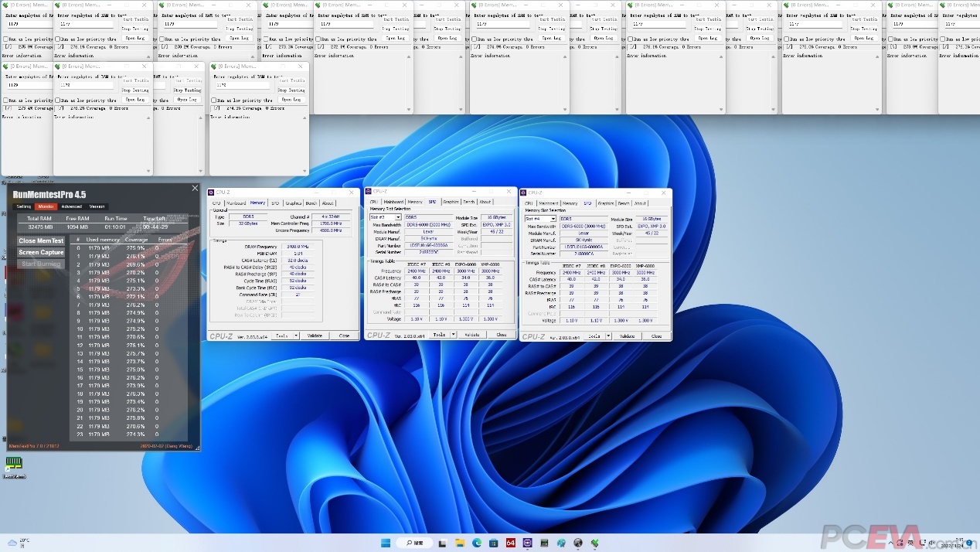Open File Explorer from the taskbar
Viewport: 980px width, 552px height.
coord(460,543)
